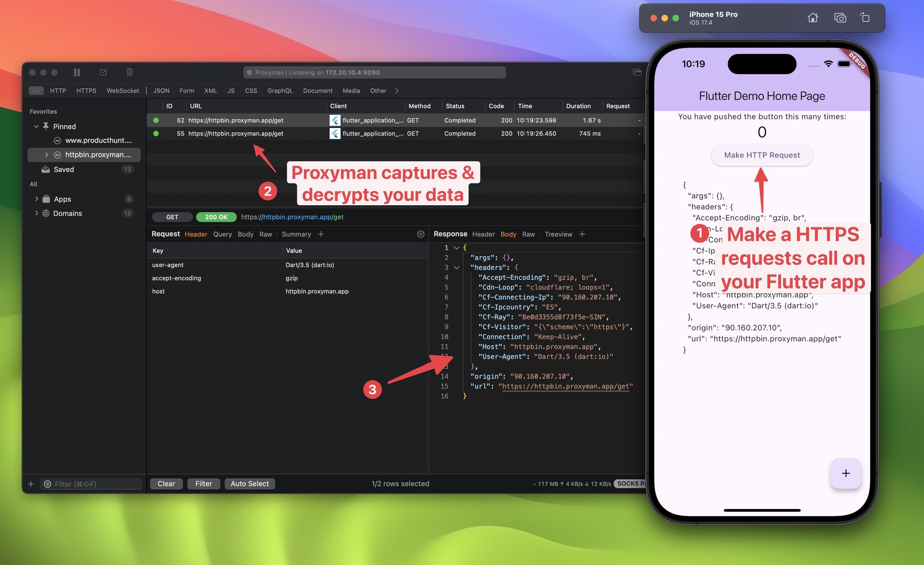Expand the Apps tree item
The width and height of the screenshot is (924, 565).
click(x=36, y=198)
